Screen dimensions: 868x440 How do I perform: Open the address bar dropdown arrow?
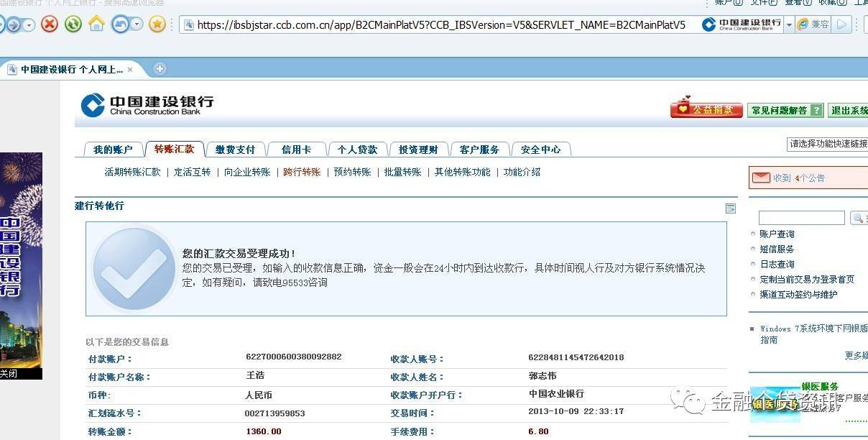(x=789, y=25)
